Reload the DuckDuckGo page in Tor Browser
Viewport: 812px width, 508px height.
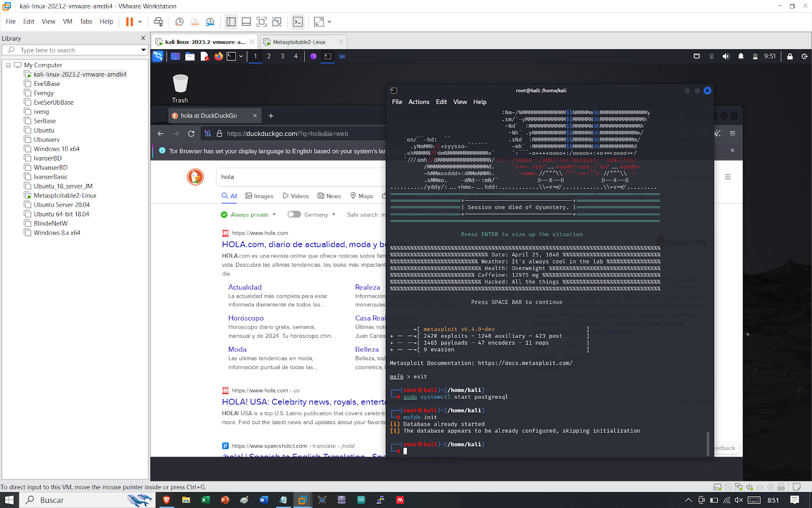click(191, 134)
